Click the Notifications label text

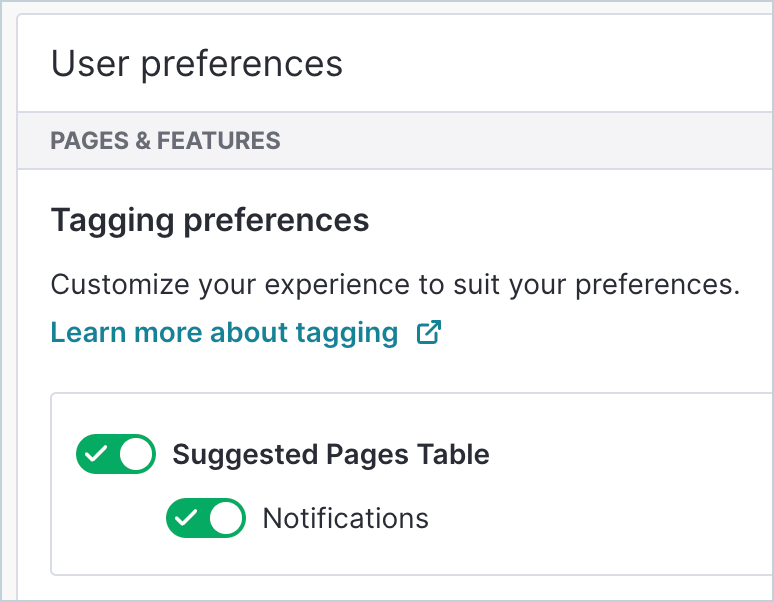[345, 518]
